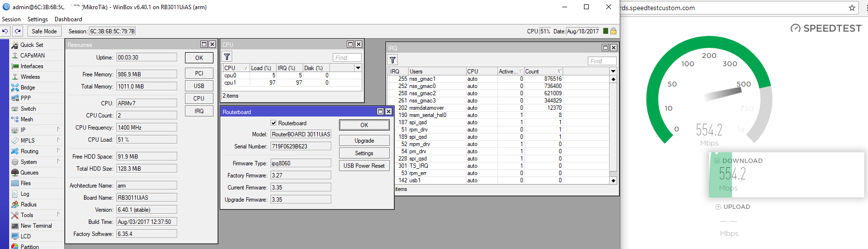Click the IRQ list scroll up arrow
This screenshot has width=868, height=249.
tap(613, 79)
